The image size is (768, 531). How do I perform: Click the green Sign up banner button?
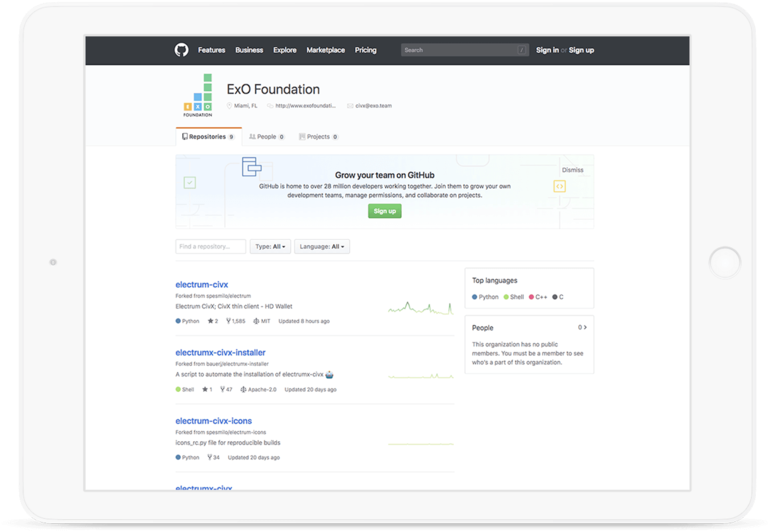click(x=384, y=211)
